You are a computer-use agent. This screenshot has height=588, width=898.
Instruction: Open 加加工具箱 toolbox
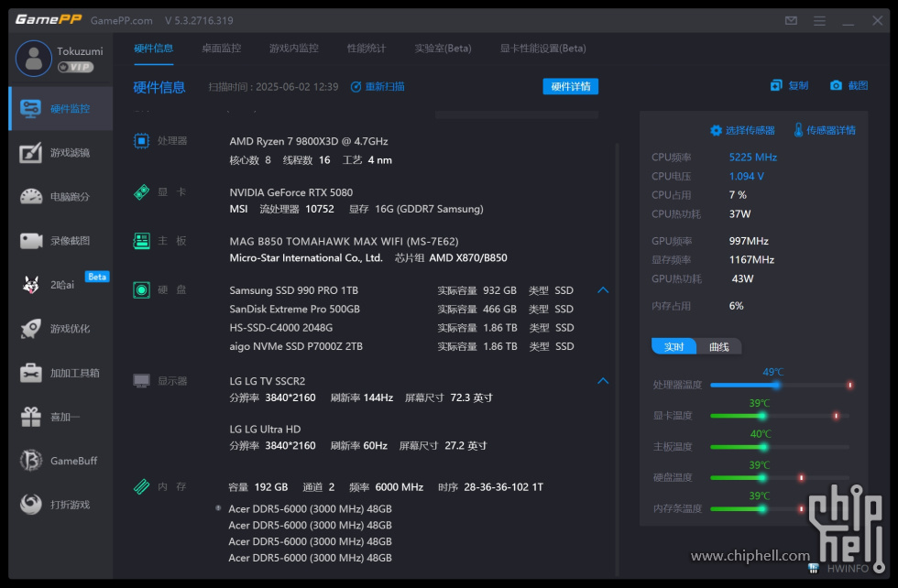coord(60,374)
